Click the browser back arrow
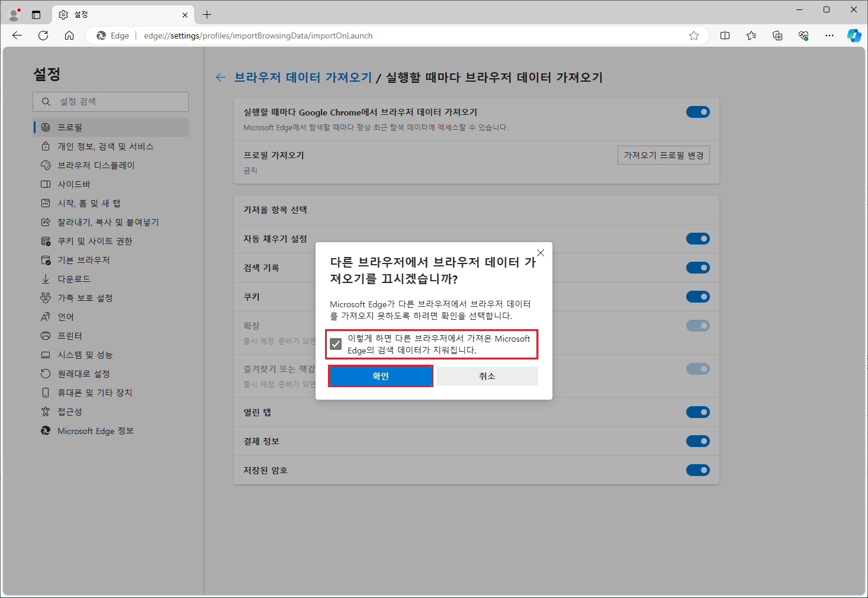Screen dimensions: 868x598 tap(17, 36)
